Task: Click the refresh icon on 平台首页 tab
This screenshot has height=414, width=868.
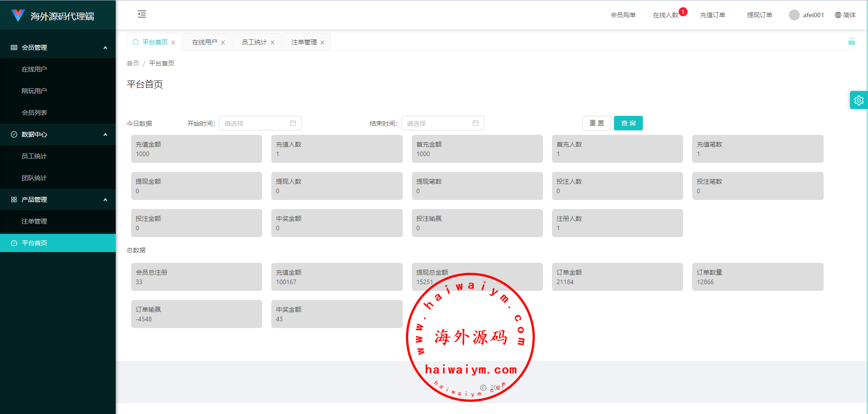Action: 136,42
